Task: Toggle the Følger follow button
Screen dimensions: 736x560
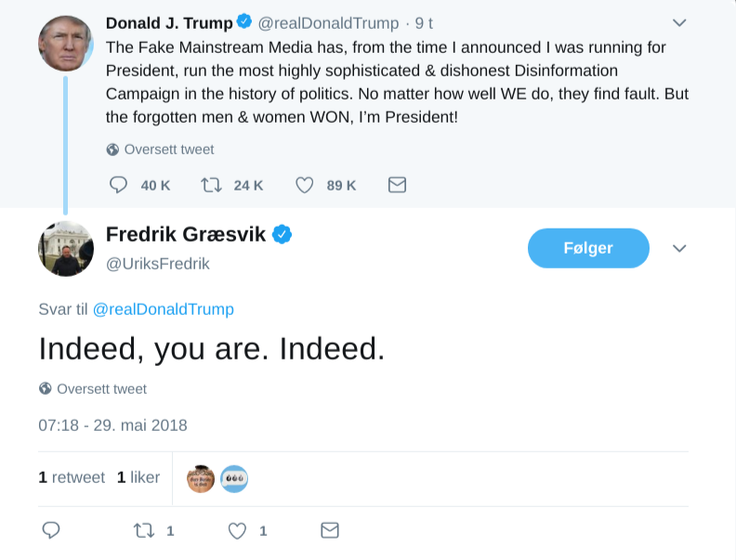Action: [x=588, y=248]
